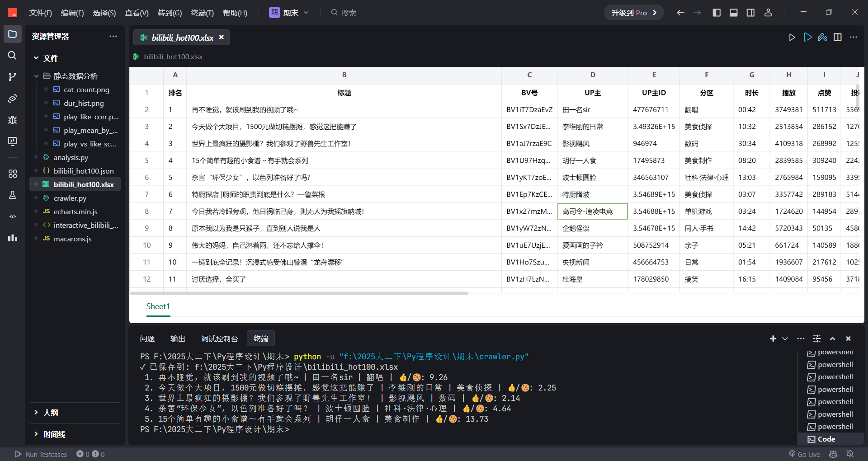Open editor more actions ellipsis
The height and width of the screenshot is (461, 868).
pos(854,38)
